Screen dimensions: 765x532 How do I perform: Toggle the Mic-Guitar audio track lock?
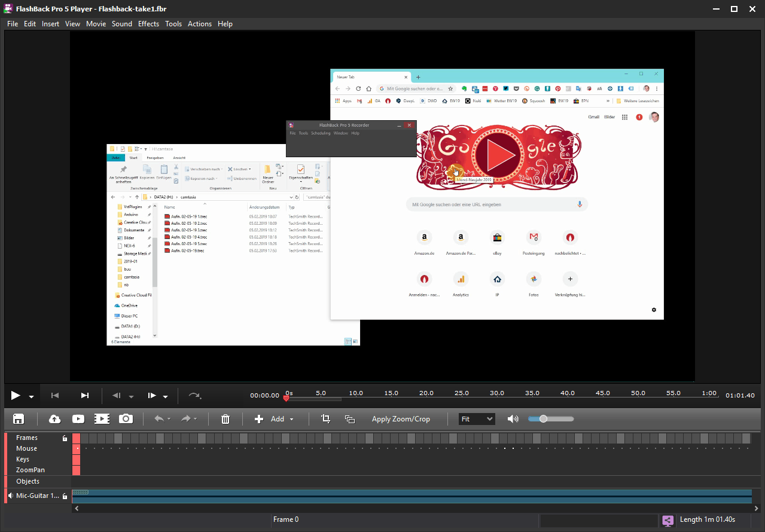[65, 496]
